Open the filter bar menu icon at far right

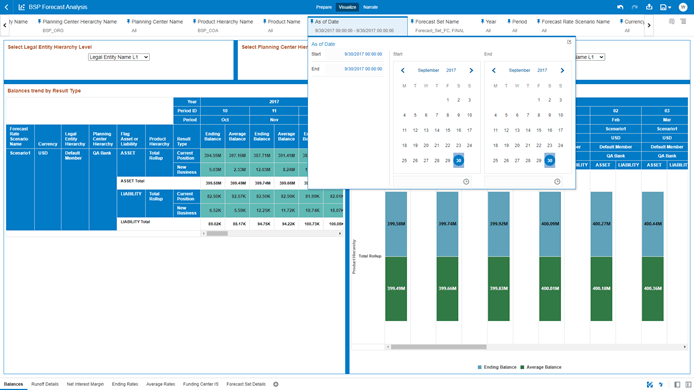(x=683, y=21)
